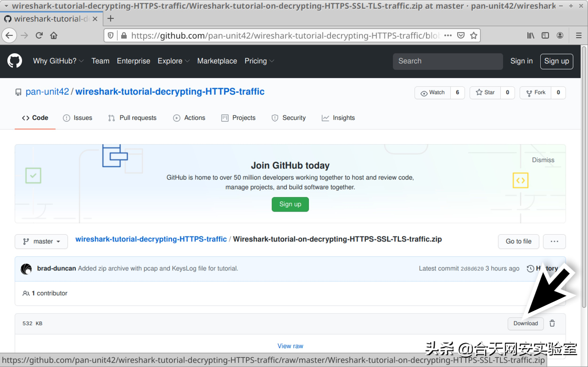Save page to Pocket icon
Screen dimensions: 588x367
[x=461, y=36]
